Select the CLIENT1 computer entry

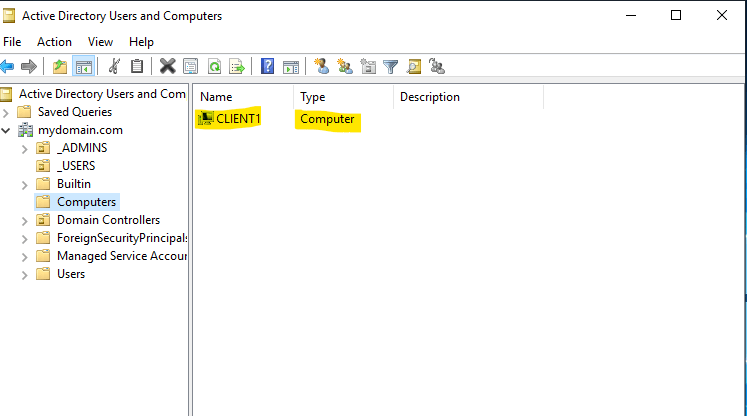click(x=238, y=119)
